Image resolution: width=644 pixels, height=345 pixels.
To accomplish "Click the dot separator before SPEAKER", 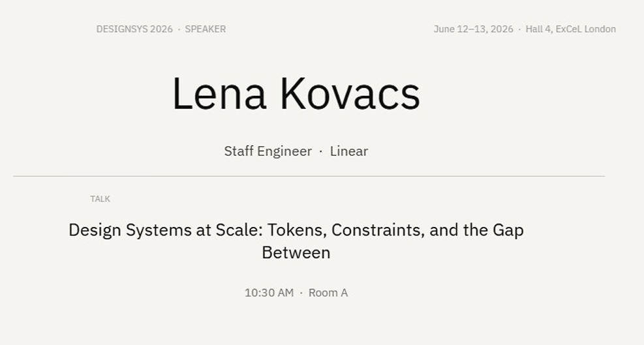I will (x=179, y=29).
